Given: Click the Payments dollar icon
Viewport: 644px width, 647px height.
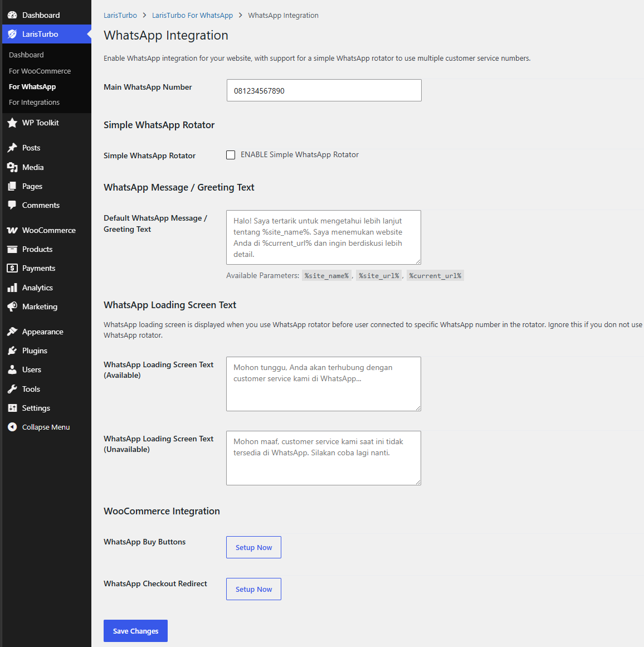Looking at the screenshot, I should [12, 268].
